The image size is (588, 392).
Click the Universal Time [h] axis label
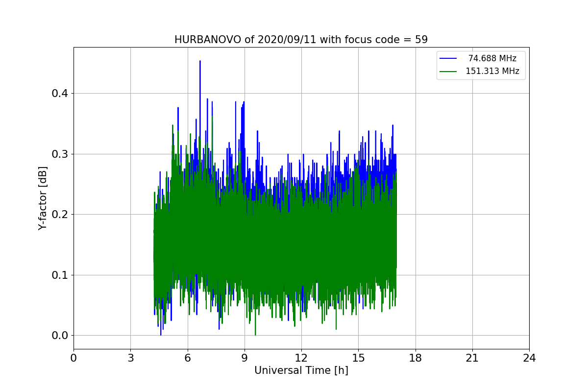301,370
